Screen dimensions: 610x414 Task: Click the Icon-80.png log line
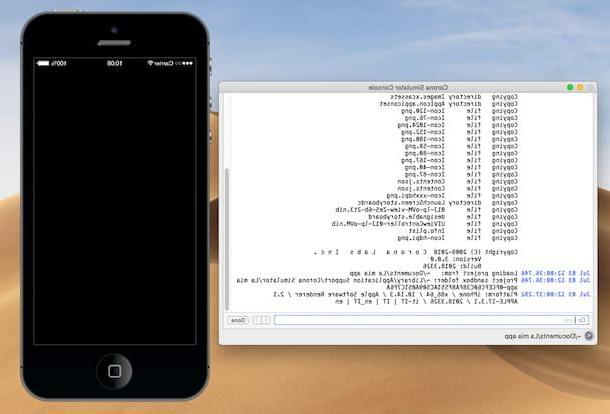[x=461, y=153]
